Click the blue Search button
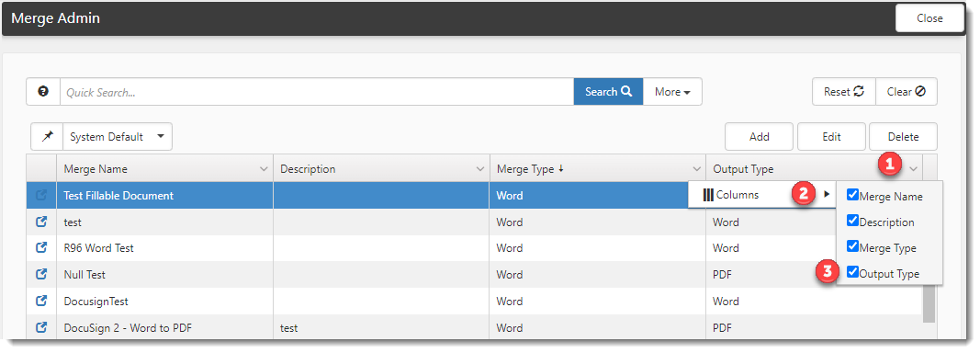980x353 pixels. 608,92
